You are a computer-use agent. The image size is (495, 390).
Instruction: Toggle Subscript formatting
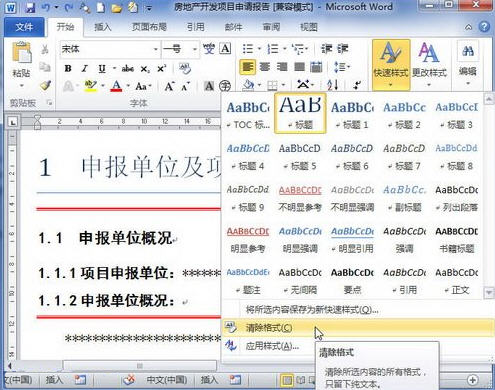(145, 69)
